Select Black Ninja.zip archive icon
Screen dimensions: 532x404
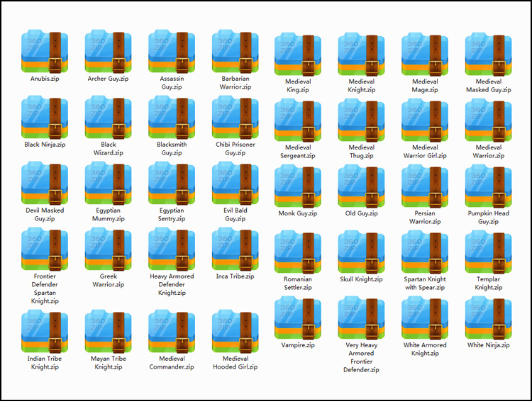(45, 117)
